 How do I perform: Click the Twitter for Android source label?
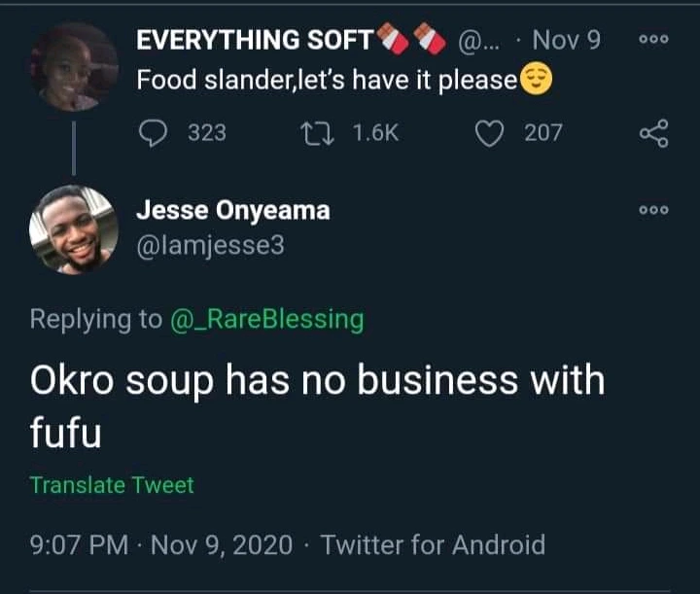[433, 544]
